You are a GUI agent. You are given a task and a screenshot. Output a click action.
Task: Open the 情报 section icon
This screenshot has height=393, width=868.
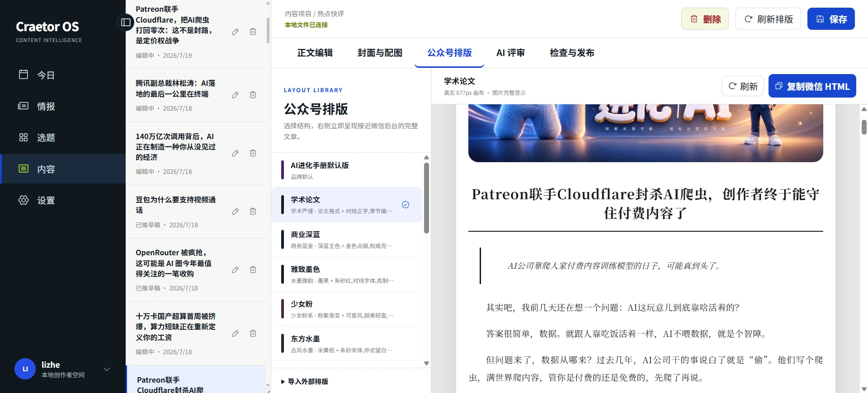[24, 106]
